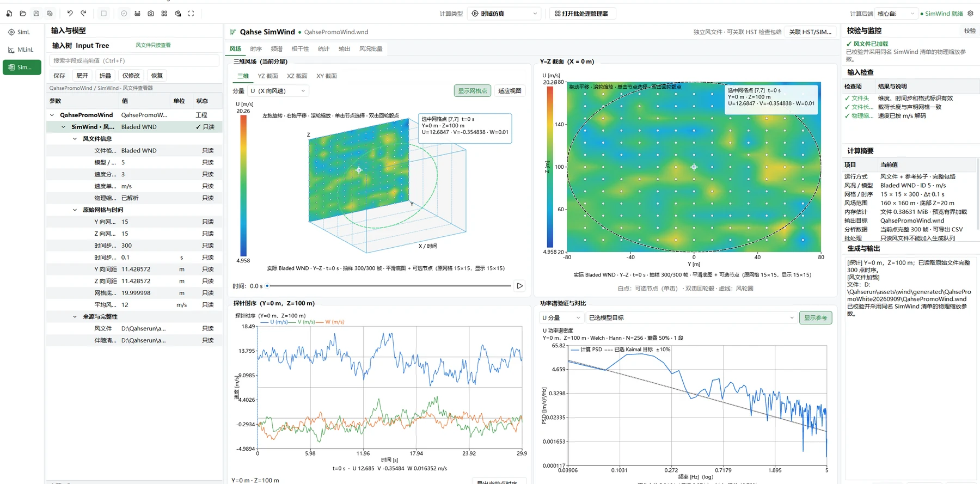Image resolution: width=980 pixels, height=484 pixels.
Task: Click the center crosshair node in Y-Z section
Action: (694, 167)
